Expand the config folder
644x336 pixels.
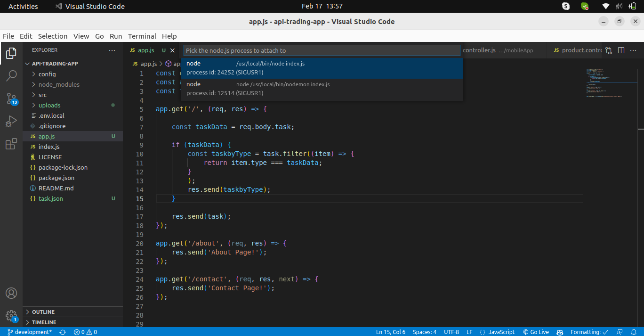[x=47, y=74]
